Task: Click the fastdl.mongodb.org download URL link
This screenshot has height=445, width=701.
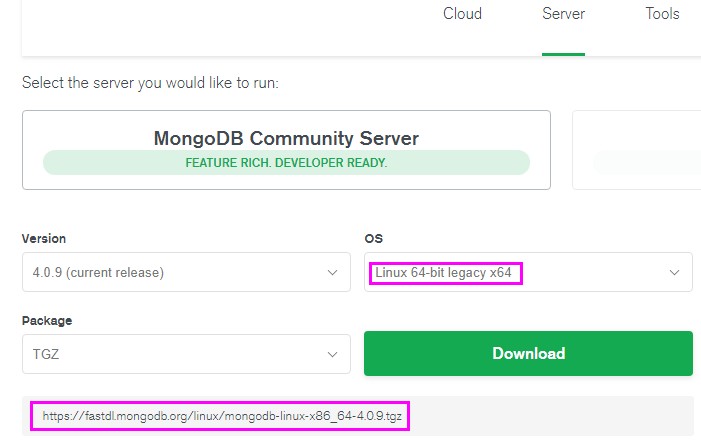Action: click(221, 416)
